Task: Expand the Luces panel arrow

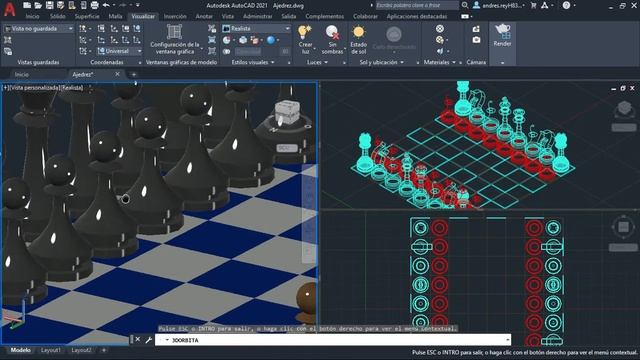Action: point(326,62)
